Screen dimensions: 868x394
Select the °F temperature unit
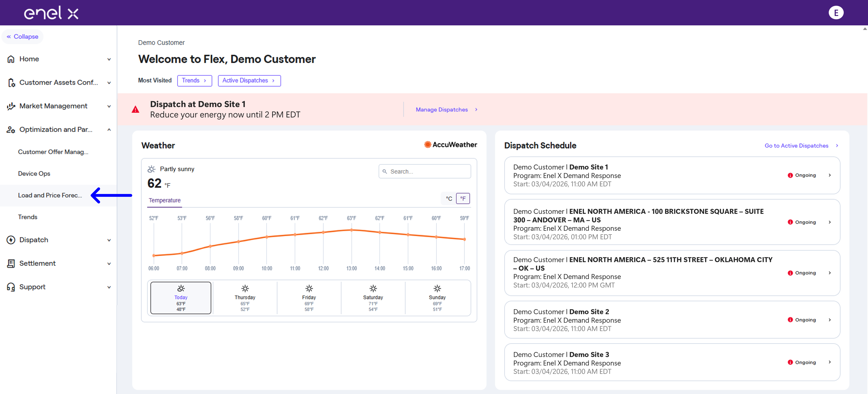pyautogui.click(x=463, y=199)
